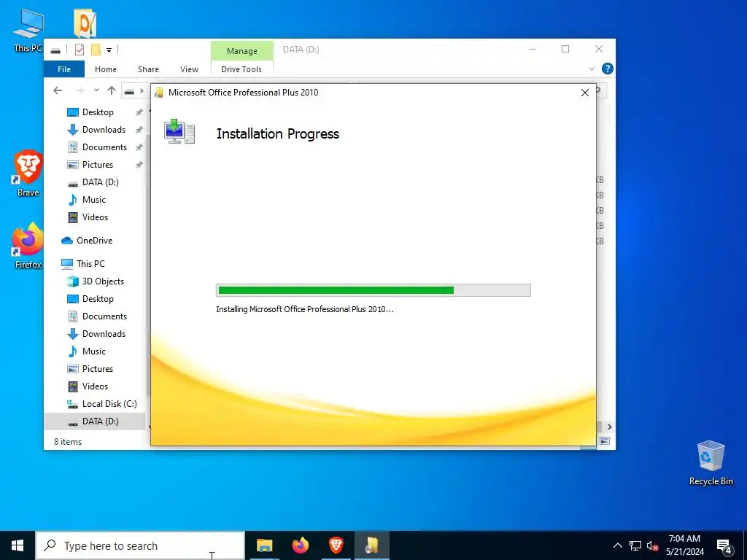This screenshot has height=560, width=747.
Task: Select This PC in the navigation pane
Action: 90,264
